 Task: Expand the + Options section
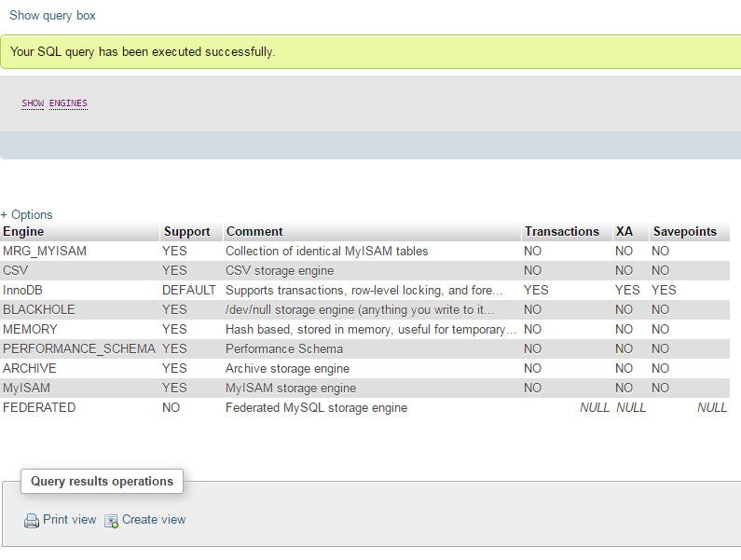tap(26, 214)
